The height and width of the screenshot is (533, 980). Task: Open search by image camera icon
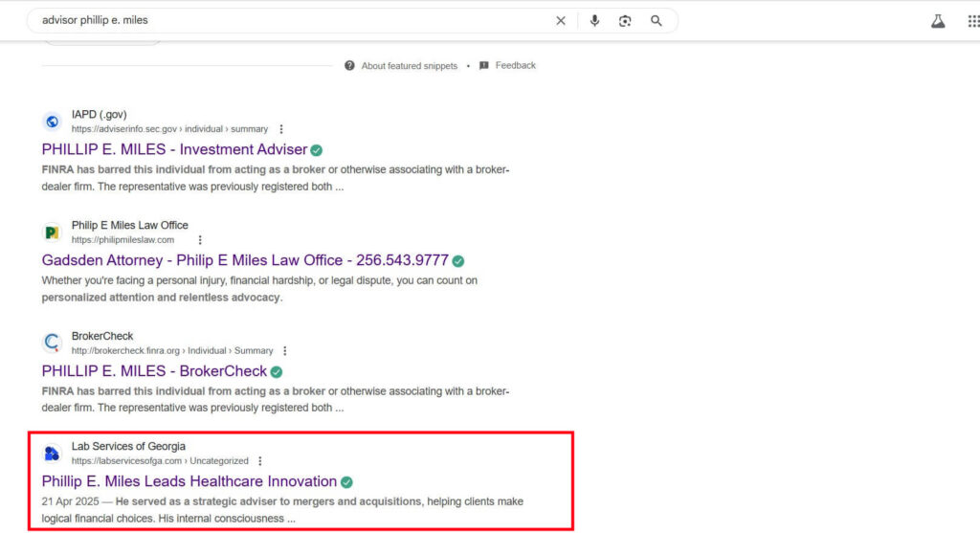(625, 21)
